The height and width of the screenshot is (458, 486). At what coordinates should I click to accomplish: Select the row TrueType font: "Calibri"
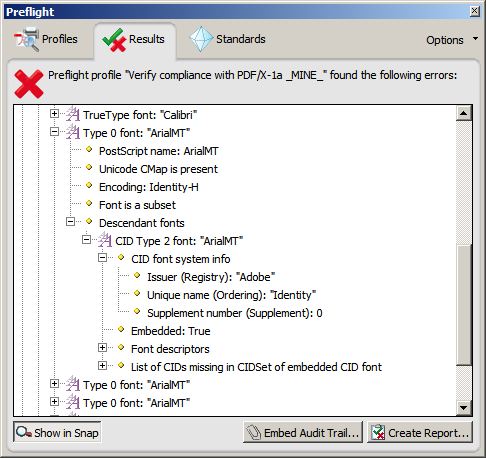(140, 115)
